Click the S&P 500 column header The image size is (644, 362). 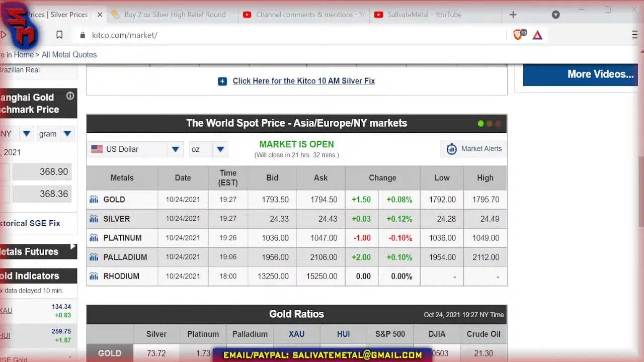[390, 334]
